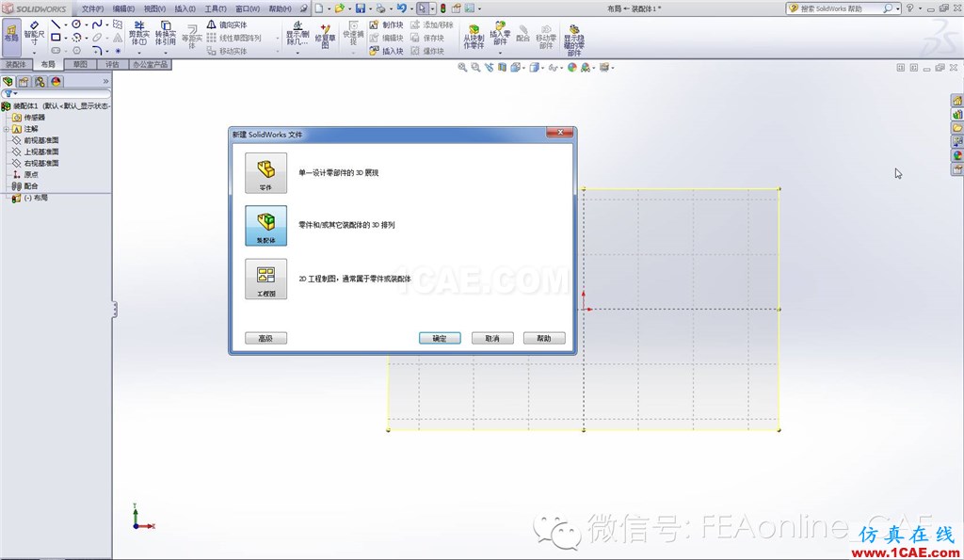The width and height of the screenshot is (964, 560).
Task: Click Zoom to Fit magnifier icon
Action: point(462,67)
